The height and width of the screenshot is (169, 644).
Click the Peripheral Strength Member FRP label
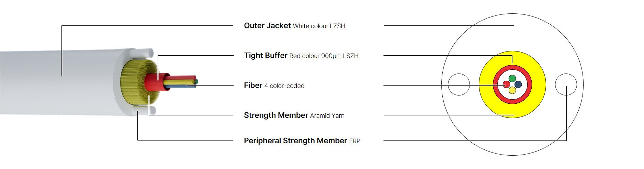pos(302,141)
